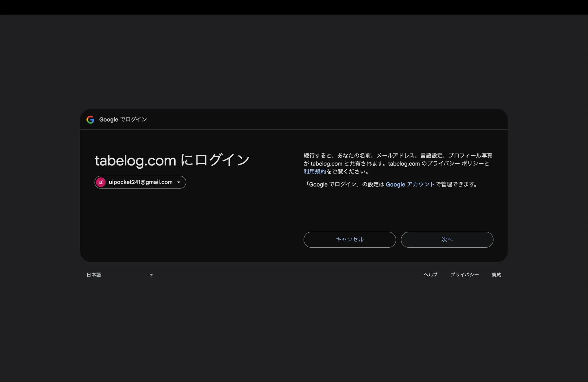Continue sign-in with the selected account
Image resolution: width=588 pixels, height=382 pixels.
click(x=447, y=239)
